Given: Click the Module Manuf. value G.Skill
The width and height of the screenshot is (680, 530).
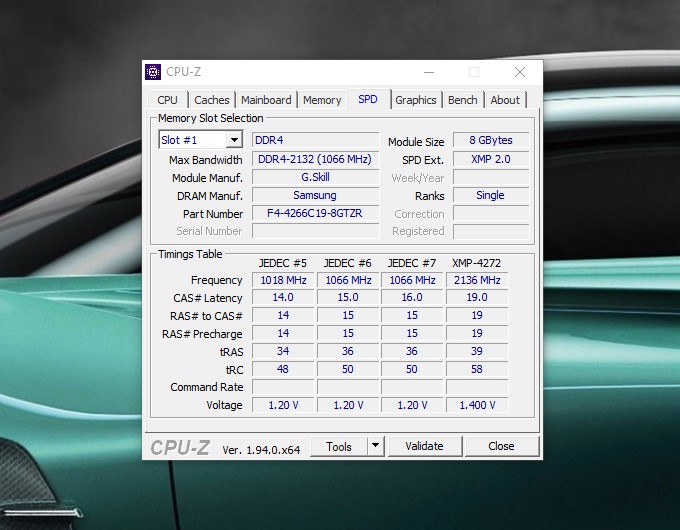Looking at the screenshot, I should [x=315, y=177].
